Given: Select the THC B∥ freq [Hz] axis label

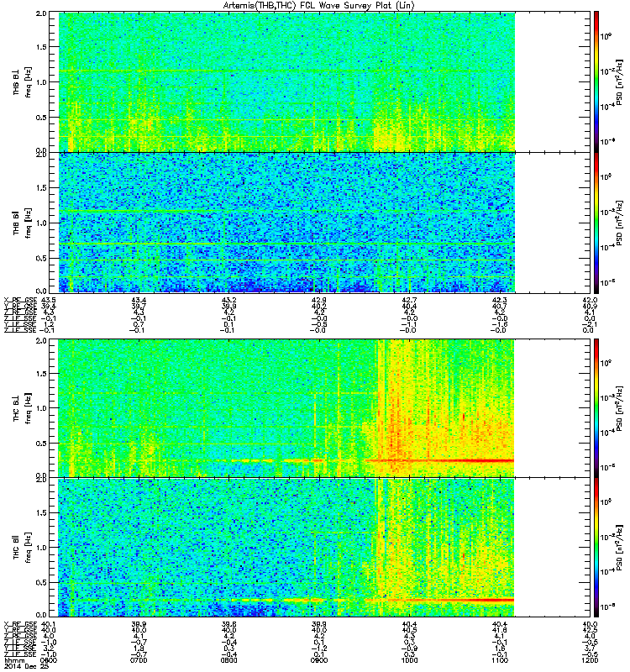Looking at the screenshot, I should point(22,548).
